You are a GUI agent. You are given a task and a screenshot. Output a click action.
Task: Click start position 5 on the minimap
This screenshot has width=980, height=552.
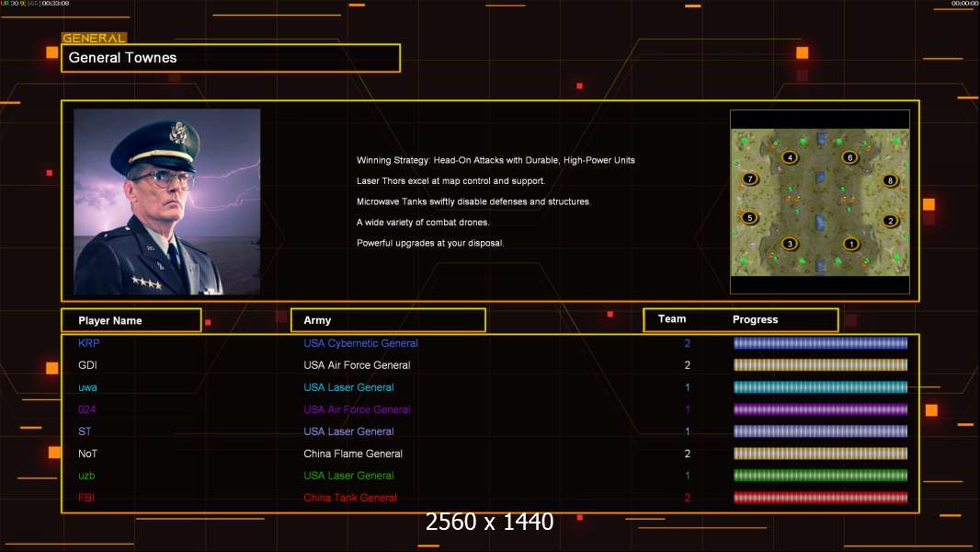(749, 218)
